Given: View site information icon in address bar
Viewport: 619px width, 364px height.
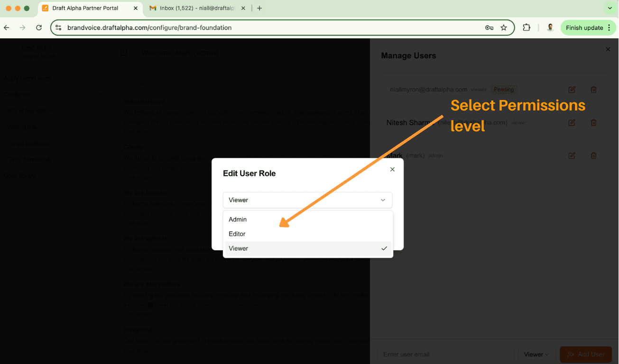Looking at the screenshot, I should 59,28.
